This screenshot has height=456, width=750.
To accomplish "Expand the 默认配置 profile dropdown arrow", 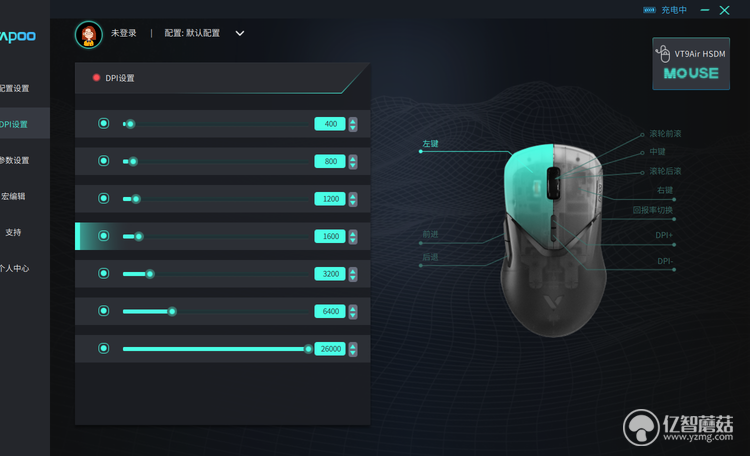I will pos(240,33).
